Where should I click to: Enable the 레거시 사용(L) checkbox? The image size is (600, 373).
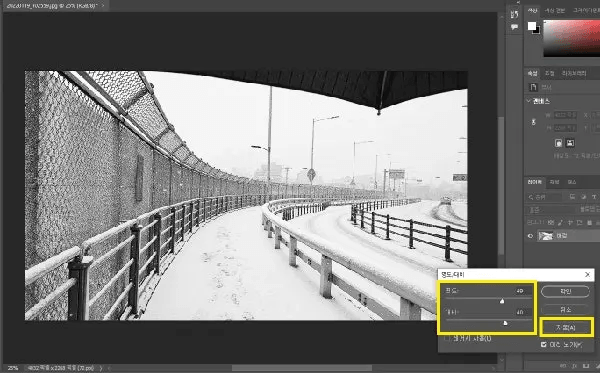448,339
